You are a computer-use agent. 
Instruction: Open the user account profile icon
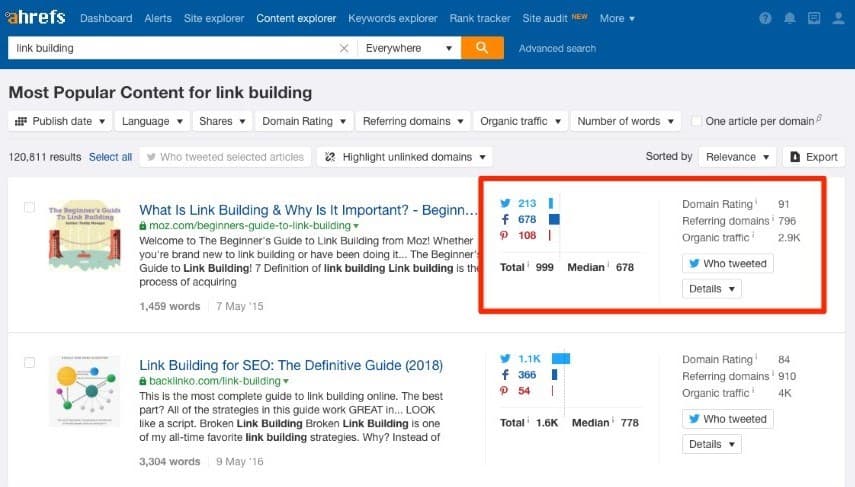(838, 19)
